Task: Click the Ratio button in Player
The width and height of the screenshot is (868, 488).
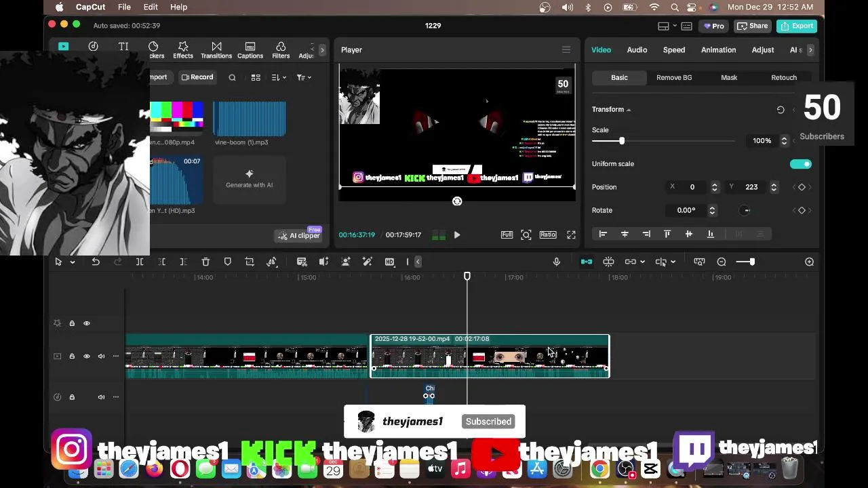Action: coord(548,235)
